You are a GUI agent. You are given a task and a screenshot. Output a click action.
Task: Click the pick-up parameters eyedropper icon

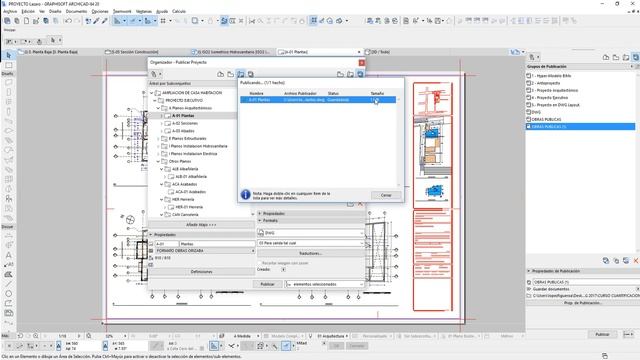coord(96,21)
